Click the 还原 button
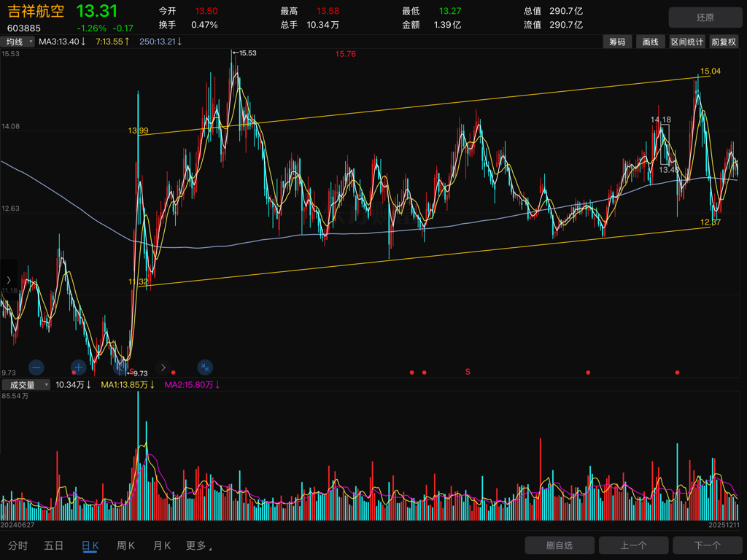 tap(705, 17)
